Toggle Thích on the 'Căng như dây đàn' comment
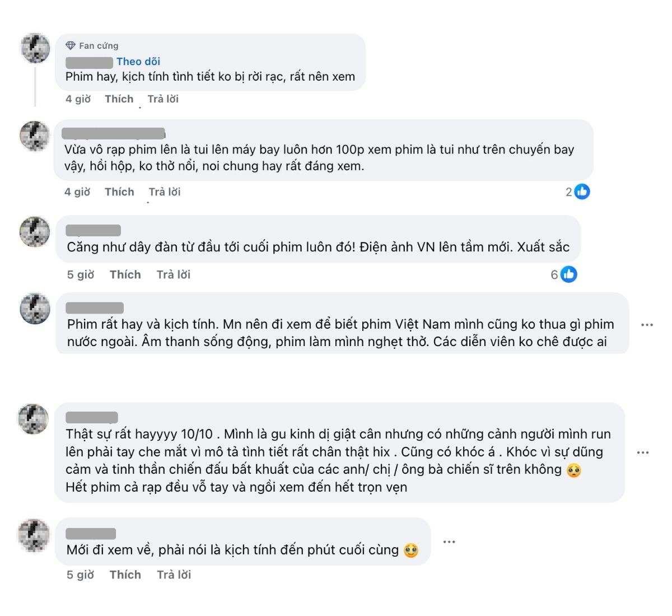Image resolution: width=672 pixels, height=616 pixels. [125, 274]
